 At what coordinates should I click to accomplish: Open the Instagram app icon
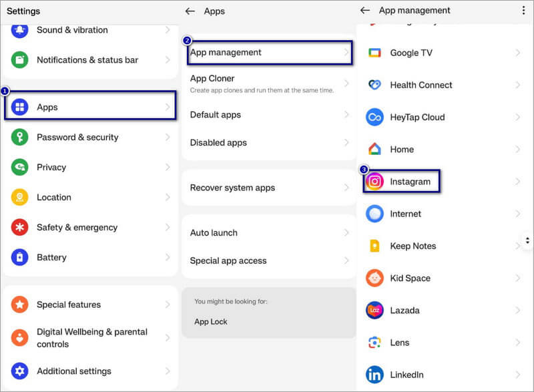tap(375, 182)
